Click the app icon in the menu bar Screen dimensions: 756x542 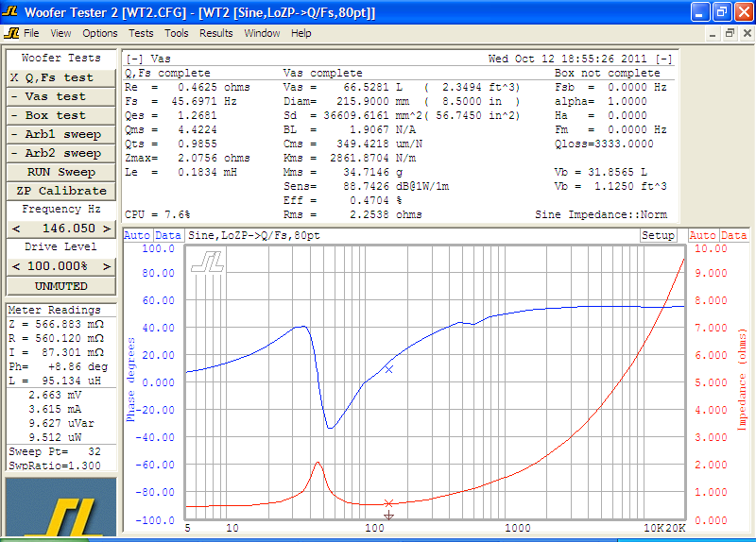coord(11,33)
